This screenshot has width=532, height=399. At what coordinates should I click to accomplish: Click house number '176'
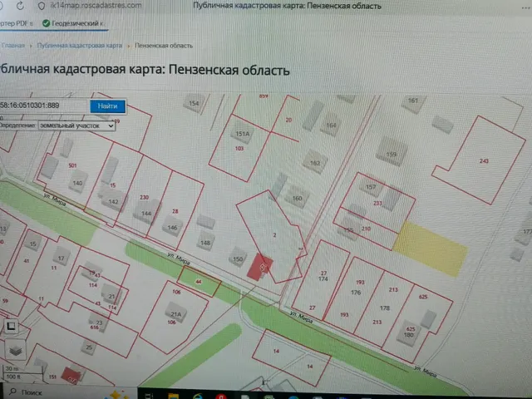[356, 293]
